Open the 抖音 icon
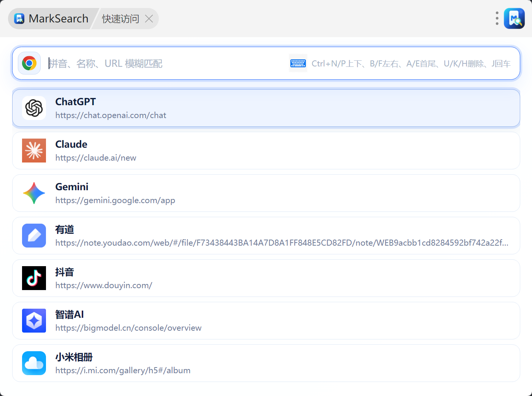The height and width of the screenshot is (396, 532). (34, 278)
